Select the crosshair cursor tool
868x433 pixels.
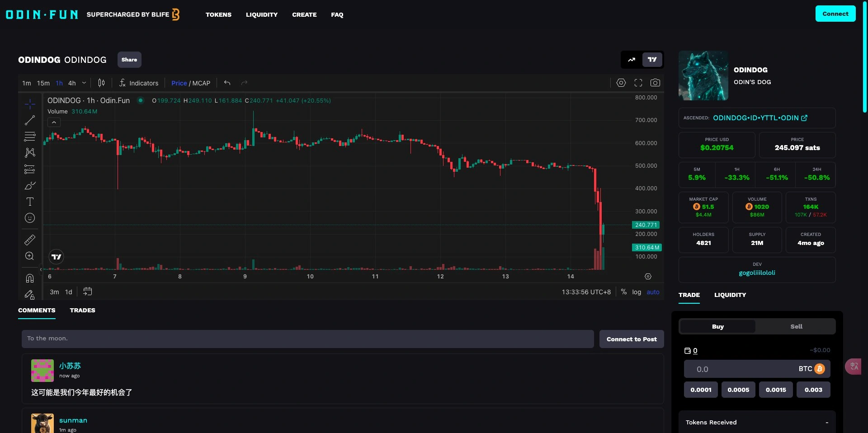click(30, 104)
